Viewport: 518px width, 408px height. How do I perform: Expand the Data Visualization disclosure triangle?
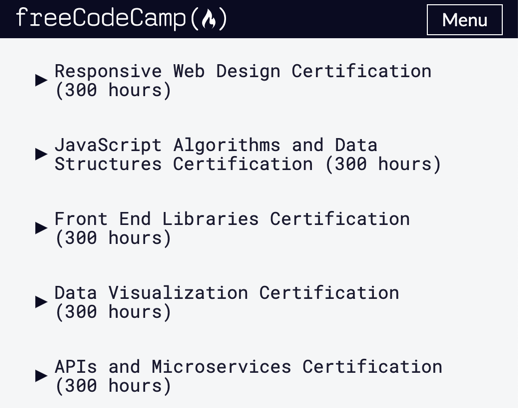coord(41,302)
